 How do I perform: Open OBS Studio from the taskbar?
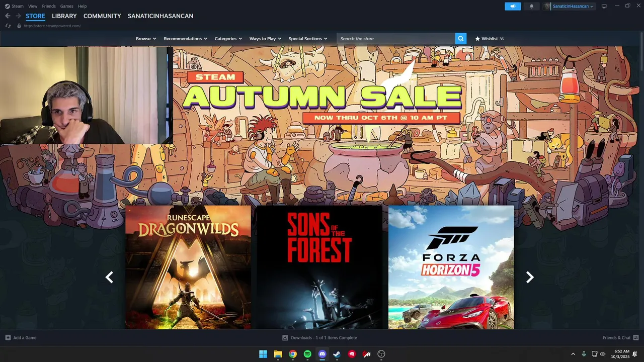381,354
